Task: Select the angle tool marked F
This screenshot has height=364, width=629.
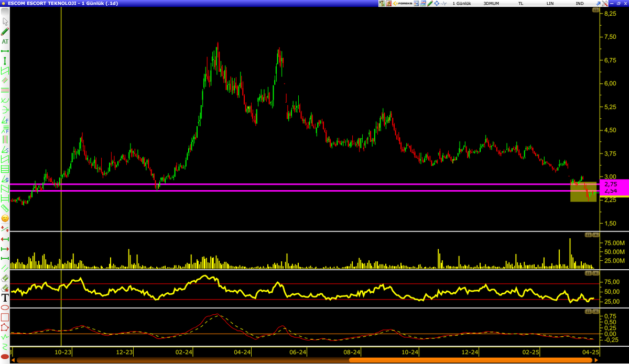Action: [x=5, y=120]
